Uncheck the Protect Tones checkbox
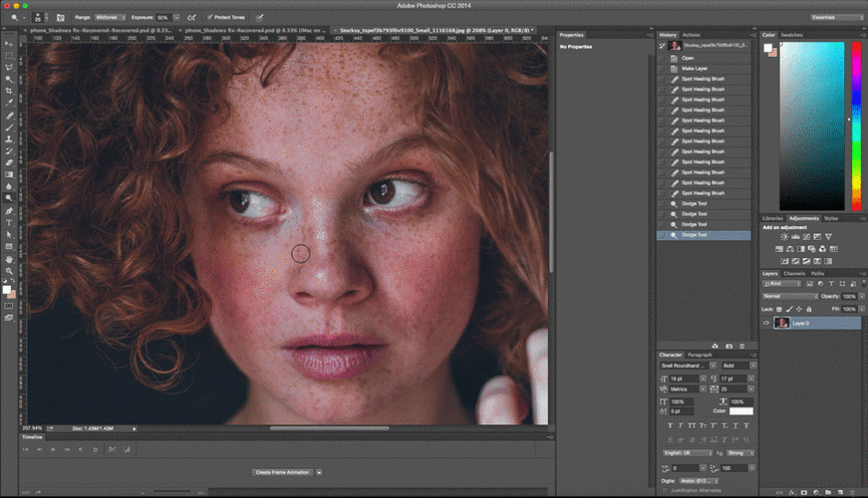The image size is (868, 498). pos(209,17)
